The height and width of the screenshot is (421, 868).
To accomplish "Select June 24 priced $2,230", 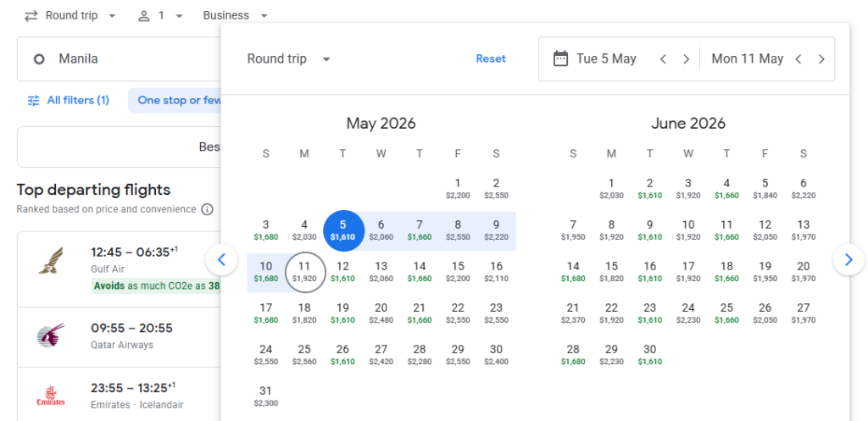I will 688,313.
